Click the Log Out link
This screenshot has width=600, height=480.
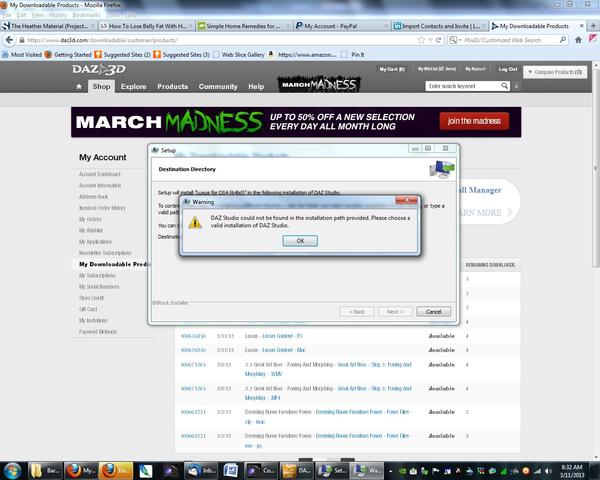[508, 69]
